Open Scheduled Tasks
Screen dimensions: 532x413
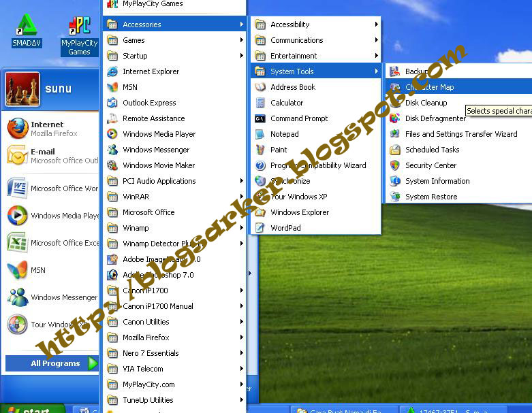[x=459, y=150]
